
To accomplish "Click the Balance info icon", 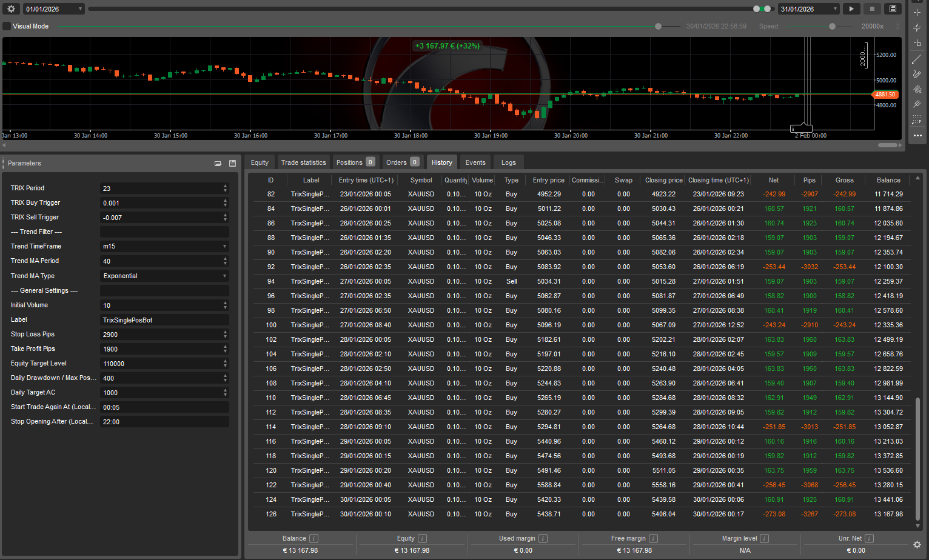I will (314, 538).
